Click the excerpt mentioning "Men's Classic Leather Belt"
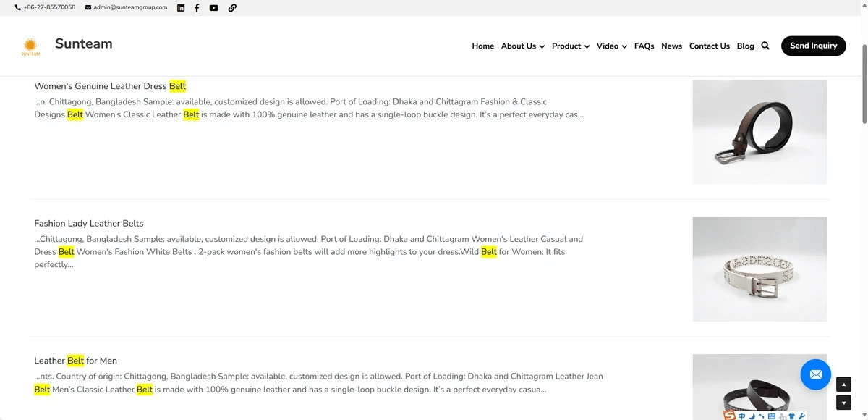 (318, 382)
